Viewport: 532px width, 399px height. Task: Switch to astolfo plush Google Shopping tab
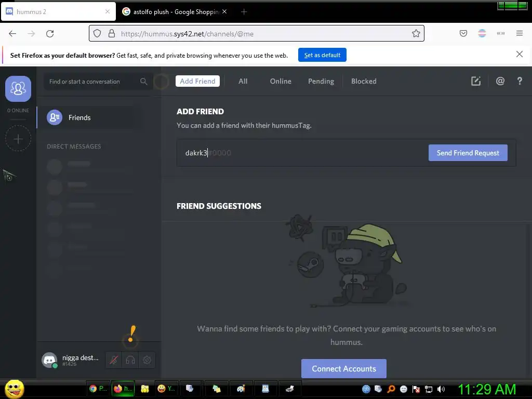coord(175,12)
